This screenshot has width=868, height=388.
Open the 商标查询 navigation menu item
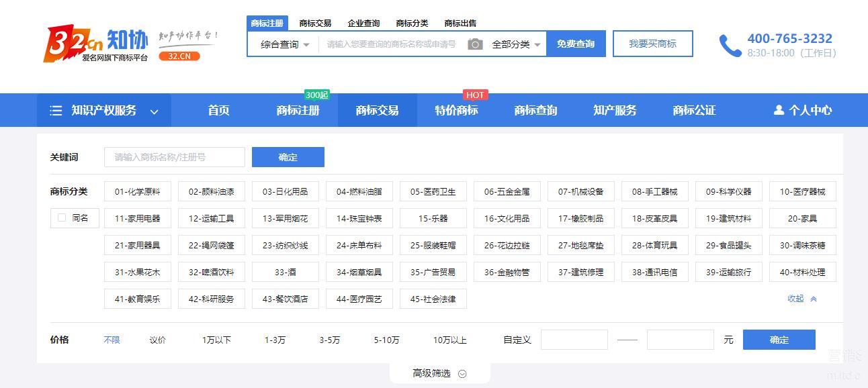pos(535,110)
